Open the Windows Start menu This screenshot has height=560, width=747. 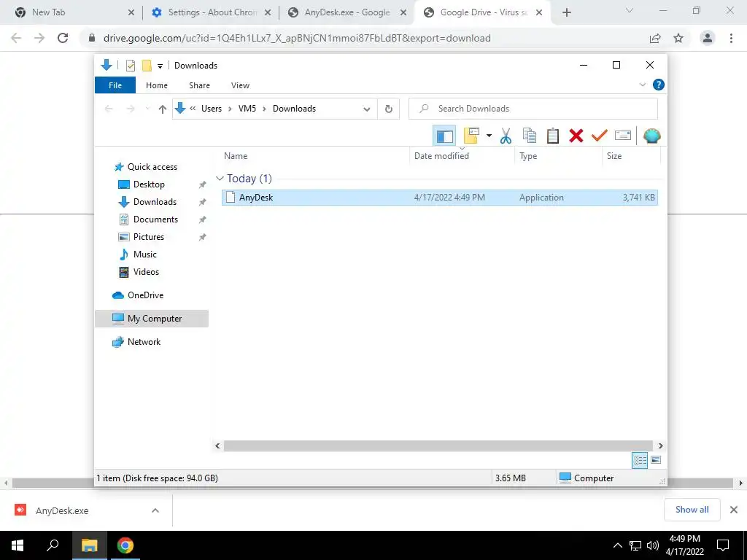click(18, 545)
